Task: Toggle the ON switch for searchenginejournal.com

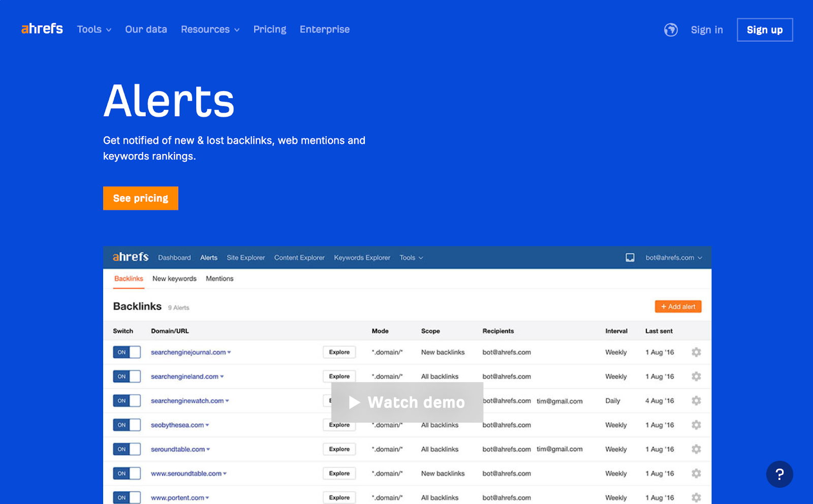Action: [x=127, y=352]
